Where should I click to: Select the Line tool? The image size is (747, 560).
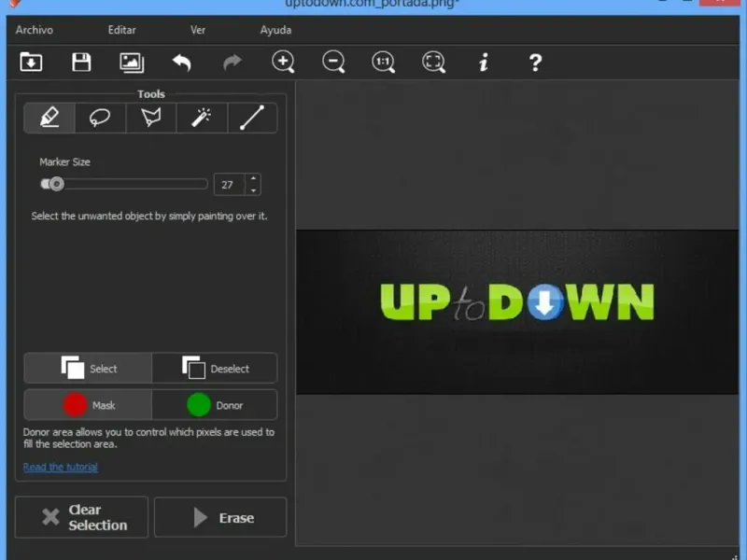point(252,118)
